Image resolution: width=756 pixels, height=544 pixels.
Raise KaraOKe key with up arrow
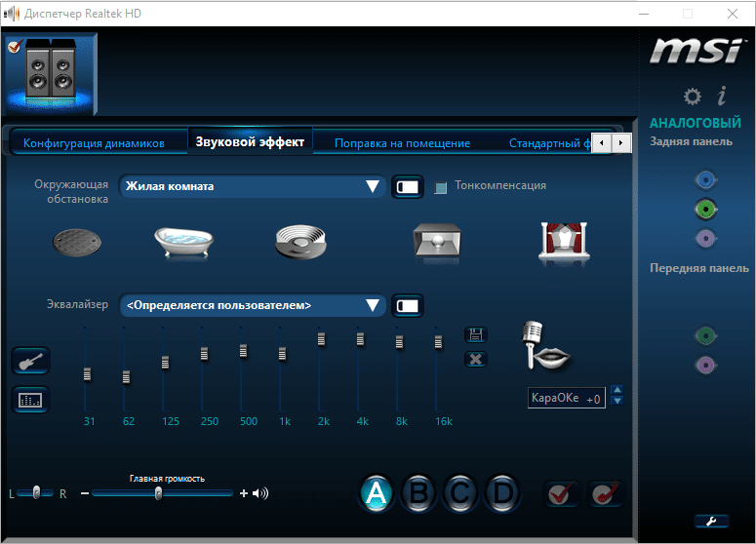[x=617, y=389]
